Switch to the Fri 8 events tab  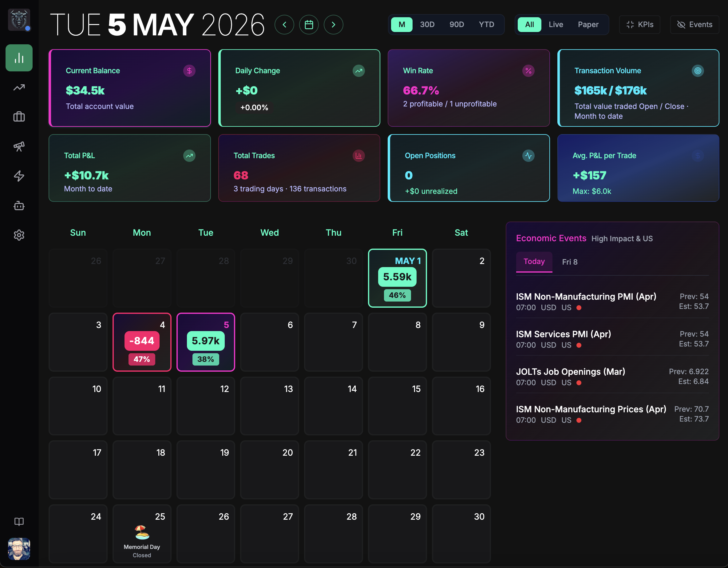pos(570,262)
